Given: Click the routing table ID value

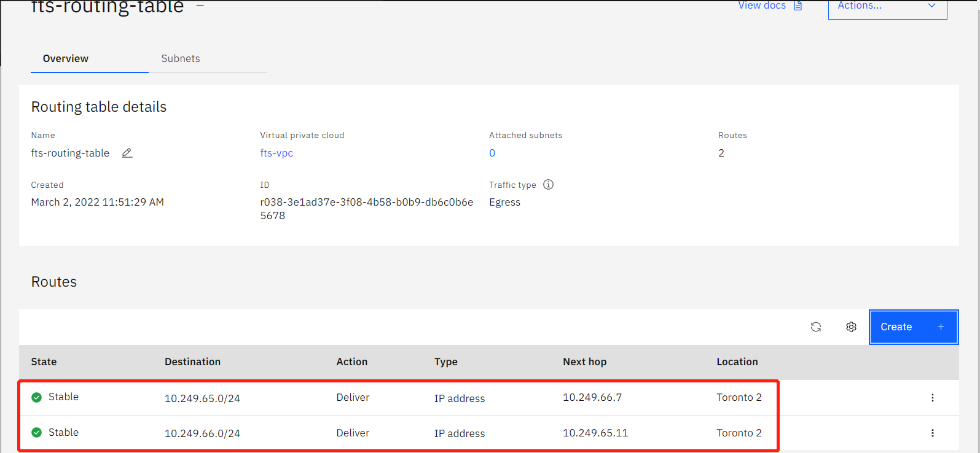Looking at the screenshot, I should click(367, 209).
